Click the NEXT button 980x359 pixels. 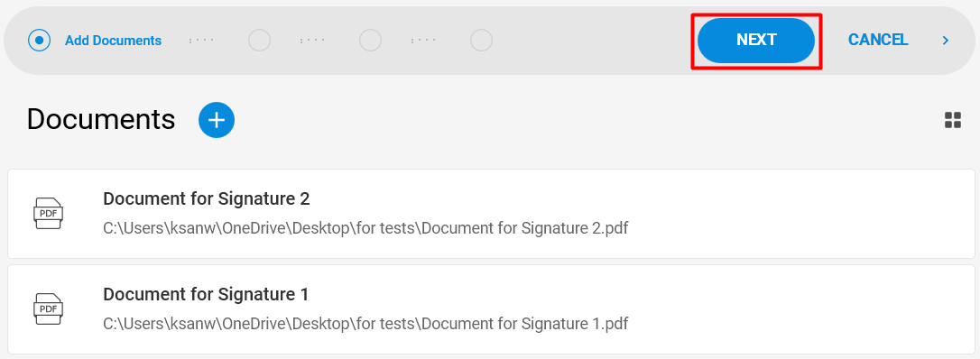pos(756,40)
